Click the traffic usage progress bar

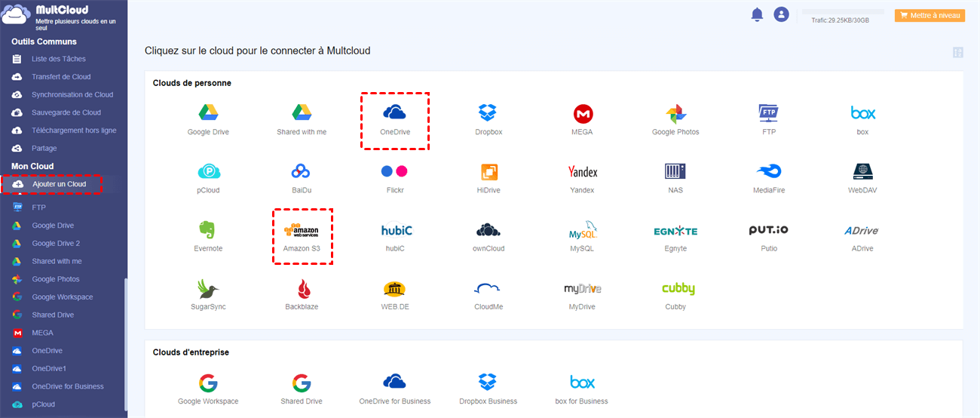tap(842, 13)
